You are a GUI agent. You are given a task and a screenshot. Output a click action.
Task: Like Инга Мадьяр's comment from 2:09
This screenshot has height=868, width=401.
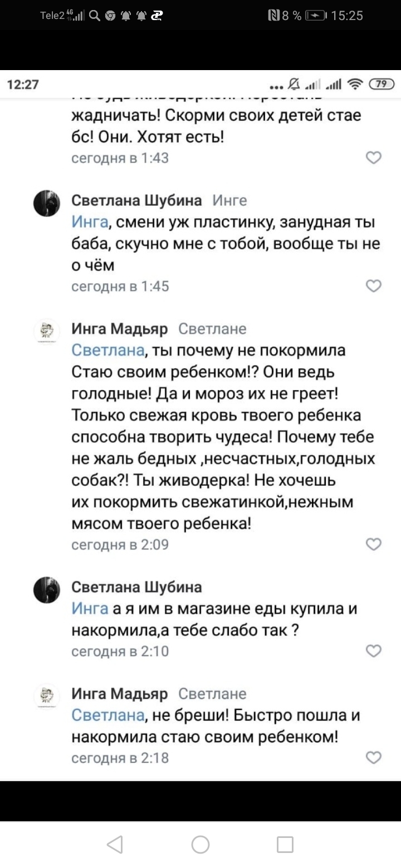(x=374, y=544)
